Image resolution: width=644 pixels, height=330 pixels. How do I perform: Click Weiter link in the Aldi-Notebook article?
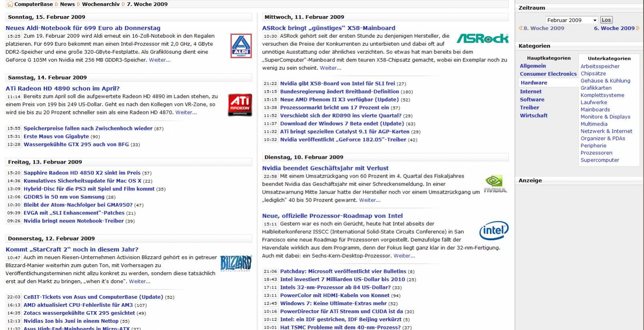pos(159,60)
